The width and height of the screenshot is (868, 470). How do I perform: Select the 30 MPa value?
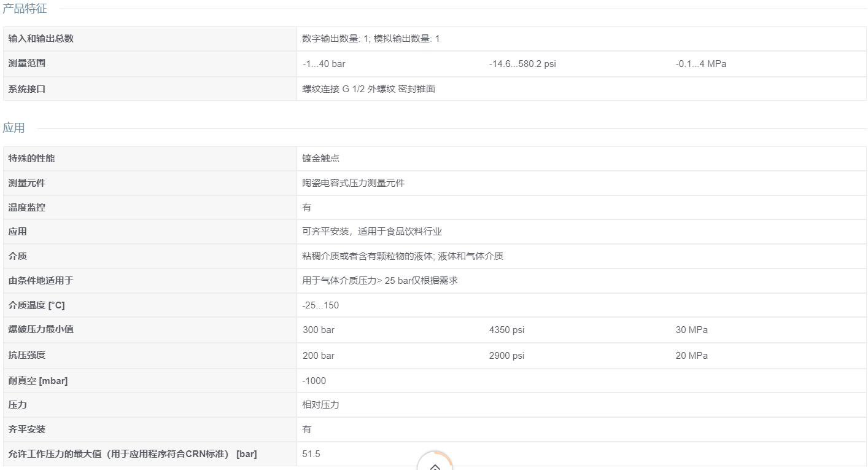[692, 330]
